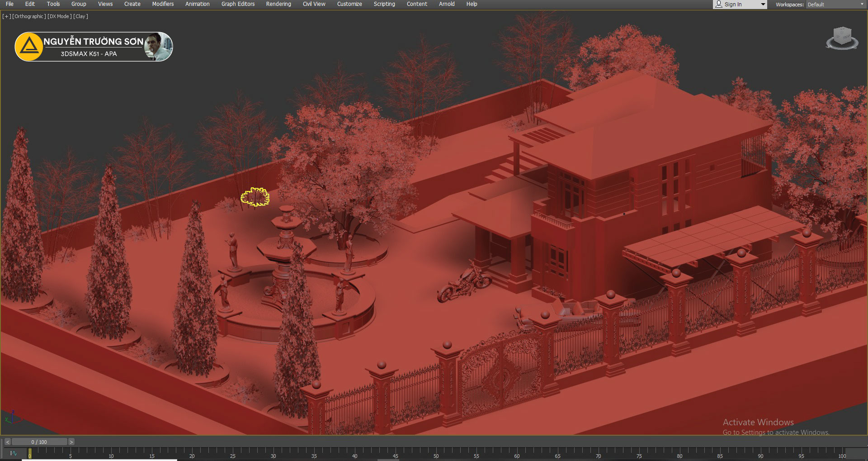
Task: Click the Sign In user icon
Action: pos(719,5)
